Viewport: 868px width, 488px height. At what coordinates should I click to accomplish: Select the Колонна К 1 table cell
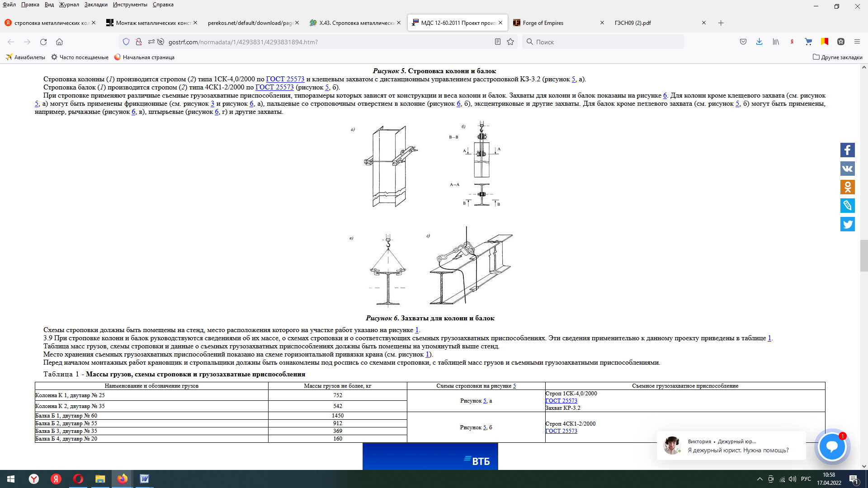tap(151, 395)
